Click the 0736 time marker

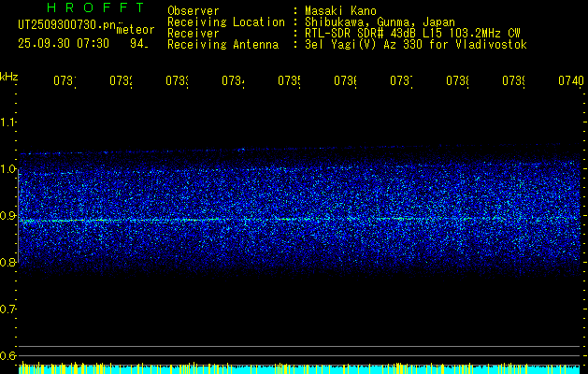tap(345, 81)
